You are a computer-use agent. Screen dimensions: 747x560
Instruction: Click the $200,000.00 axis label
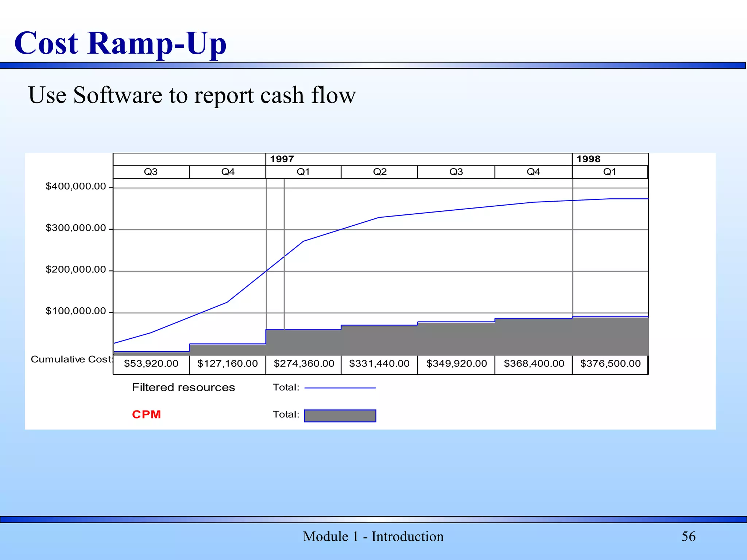pos(76,269)
